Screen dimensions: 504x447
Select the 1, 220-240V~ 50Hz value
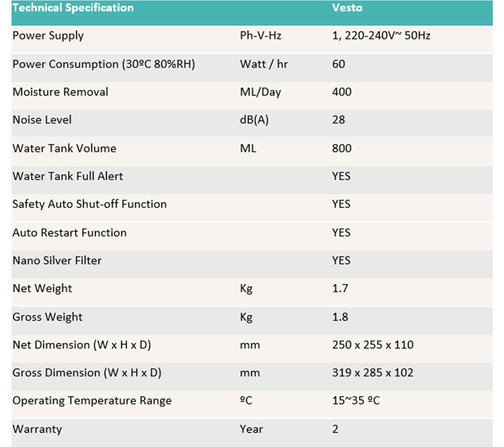tap(381, 35)
